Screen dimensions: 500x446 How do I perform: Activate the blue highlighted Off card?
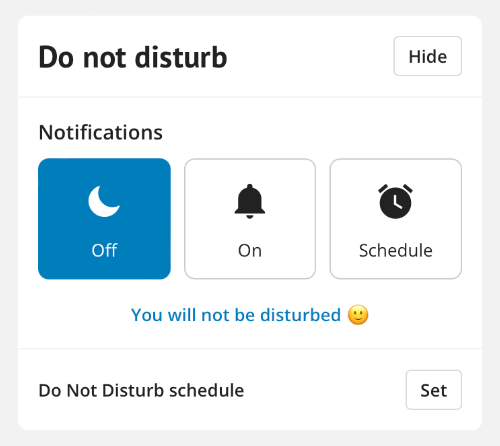tap(104, 219)
